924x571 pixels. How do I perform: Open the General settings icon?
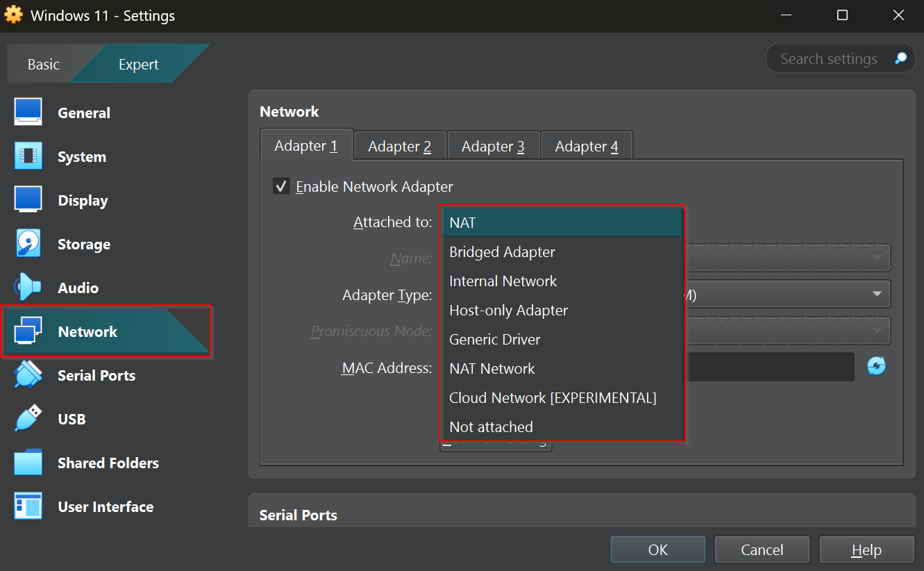28,113
